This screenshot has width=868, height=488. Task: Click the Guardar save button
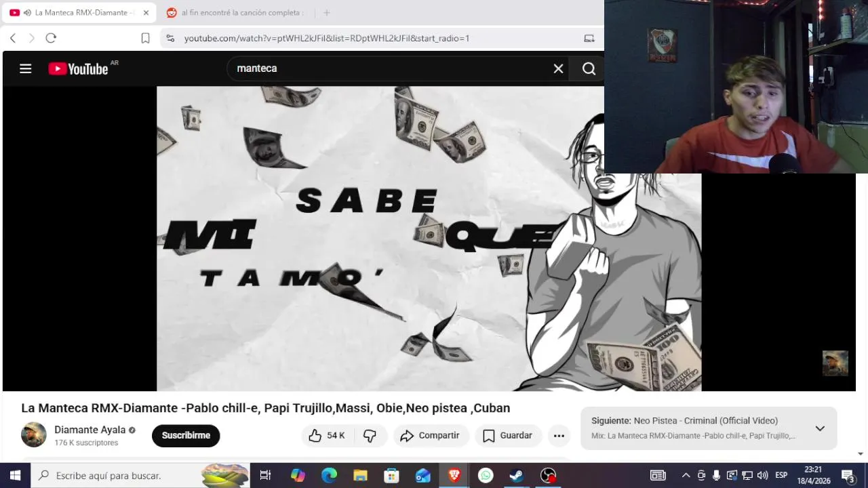click(508, 435)
